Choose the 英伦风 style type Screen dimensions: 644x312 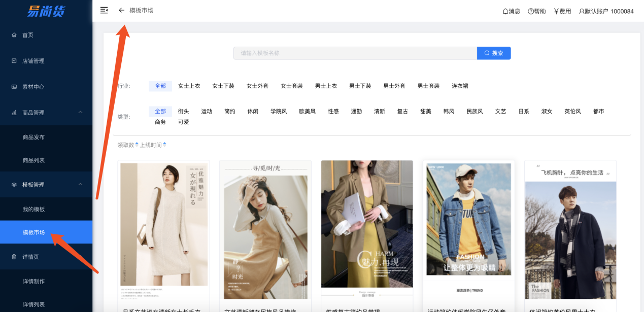coord(573,112)
